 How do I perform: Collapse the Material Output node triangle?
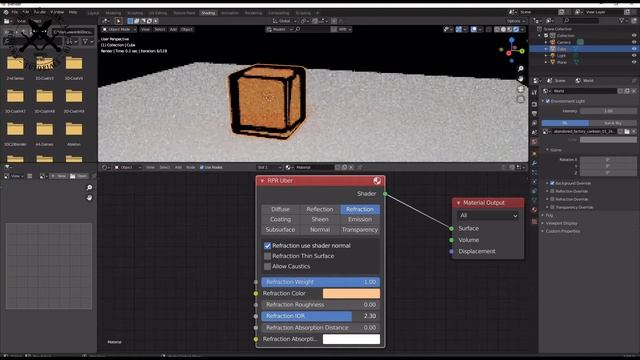(x=458, y=203)
